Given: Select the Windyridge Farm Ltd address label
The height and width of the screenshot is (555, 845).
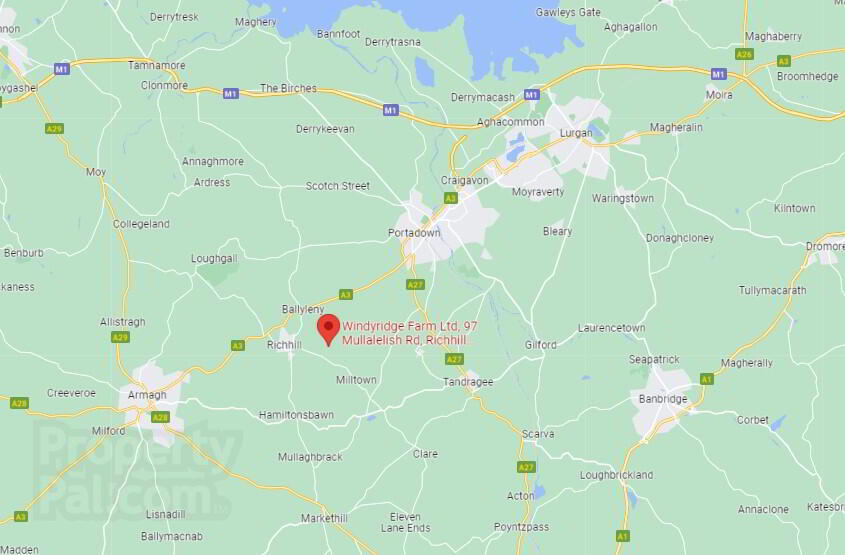Looking at the screenshot, I should click(410, 333).
